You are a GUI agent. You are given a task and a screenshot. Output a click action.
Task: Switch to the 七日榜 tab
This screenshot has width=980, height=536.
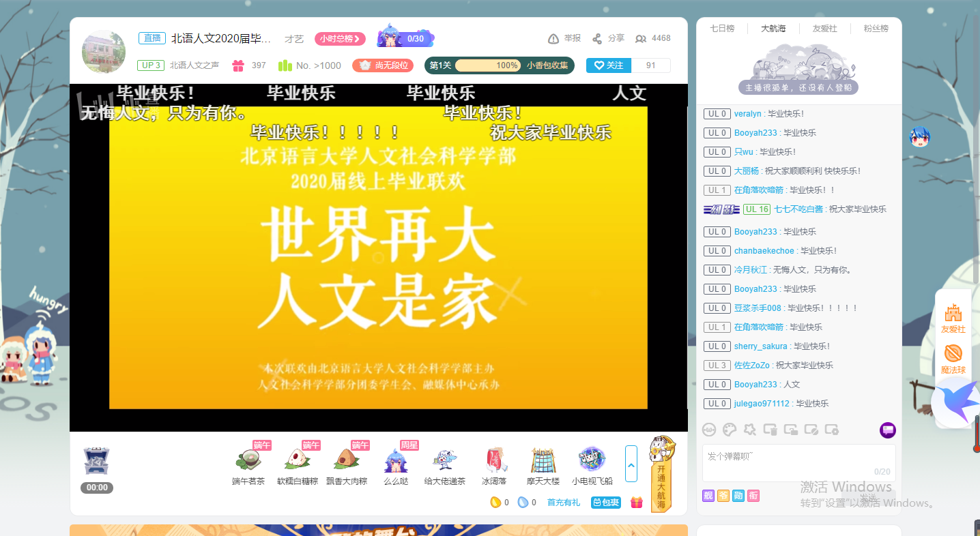coord(722,29)
